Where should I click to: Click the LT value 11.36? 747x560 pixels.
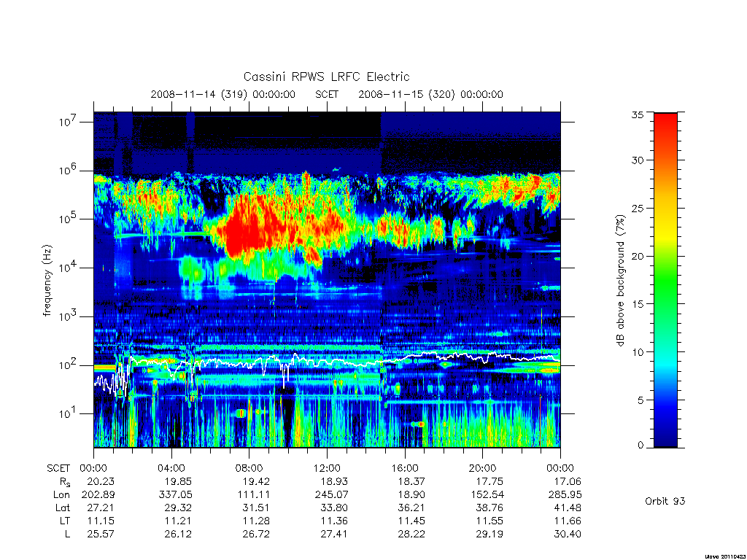[x=334, y=521]
